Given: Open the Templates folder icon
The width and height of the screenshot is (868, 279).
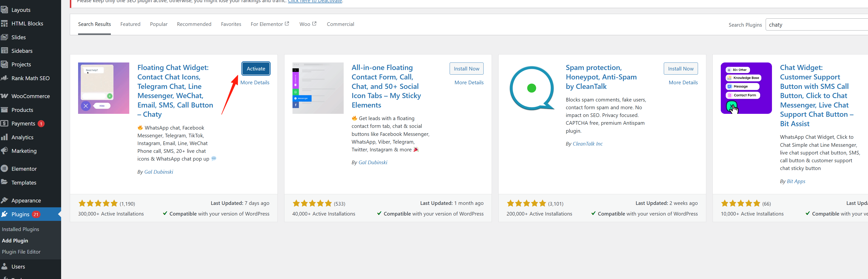Looking at the screenshot, I should click(x=4, y=182).
